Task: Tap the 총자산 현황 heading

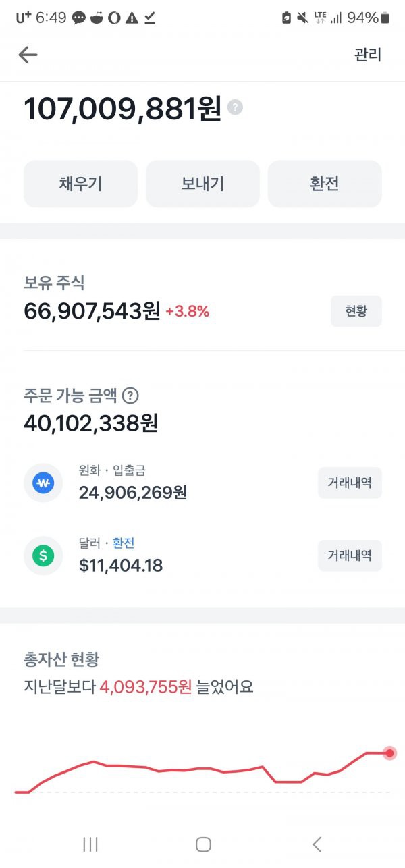Action: tap(61, 659)
